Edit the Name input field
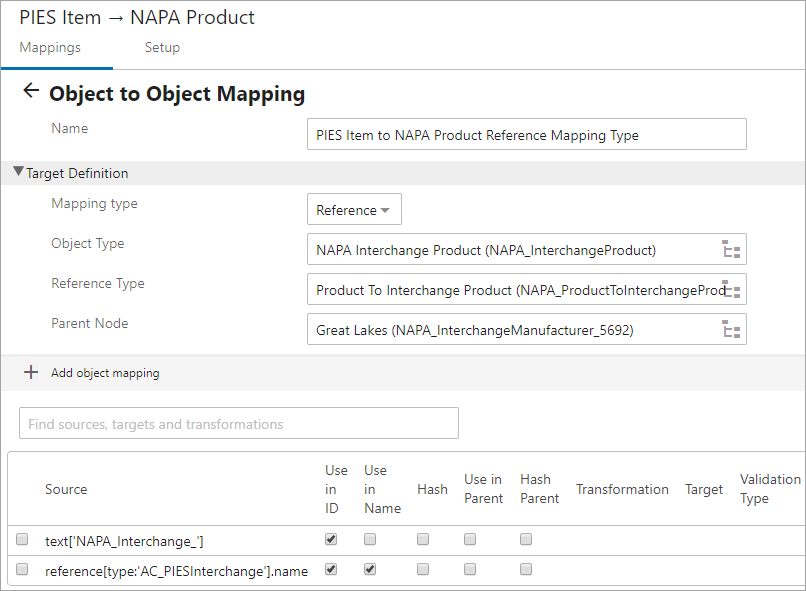The height and width of the screenshot is (591, 806). (x=527, y=134)
